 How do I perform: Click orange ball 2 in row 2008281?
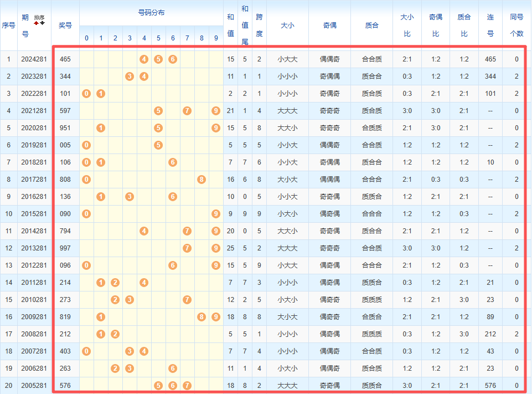click(x=115, y=334)
